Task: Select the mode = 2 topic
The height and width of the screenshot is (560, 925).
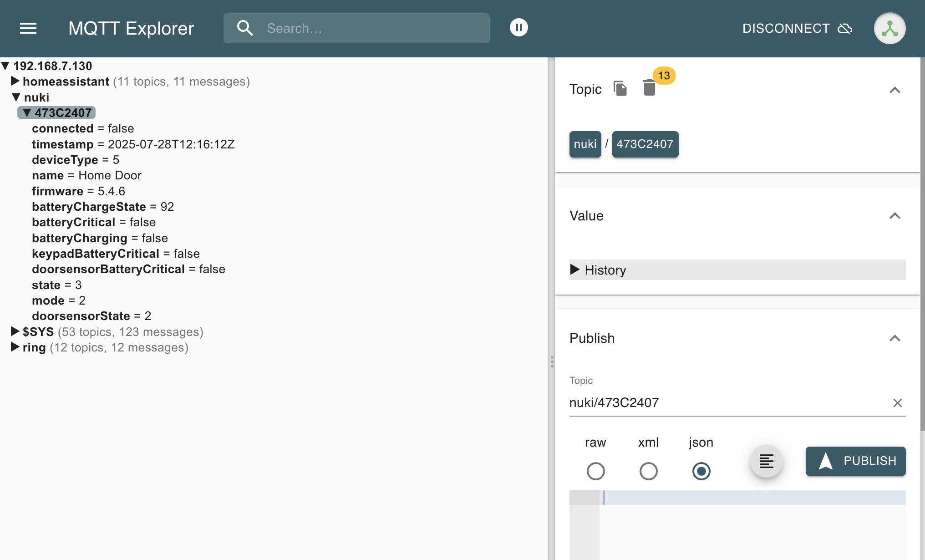Action: [x=59, y=300]
